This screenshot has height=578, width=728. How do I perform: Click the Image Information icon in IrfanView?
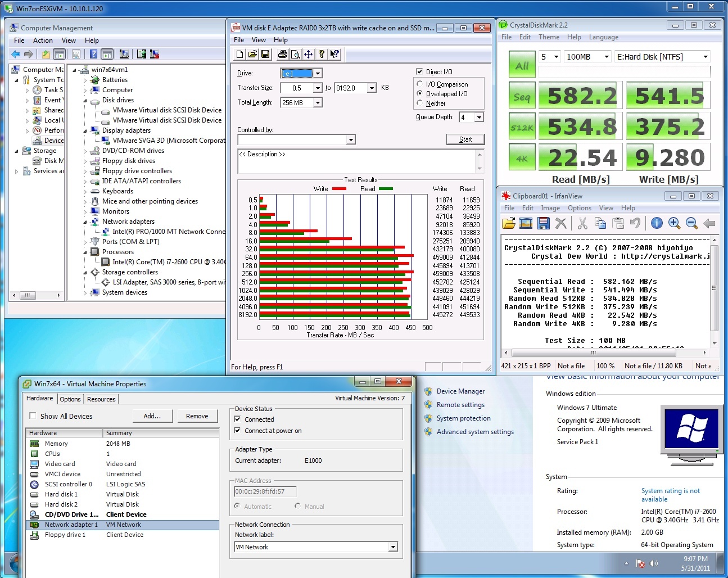[656, 223]
